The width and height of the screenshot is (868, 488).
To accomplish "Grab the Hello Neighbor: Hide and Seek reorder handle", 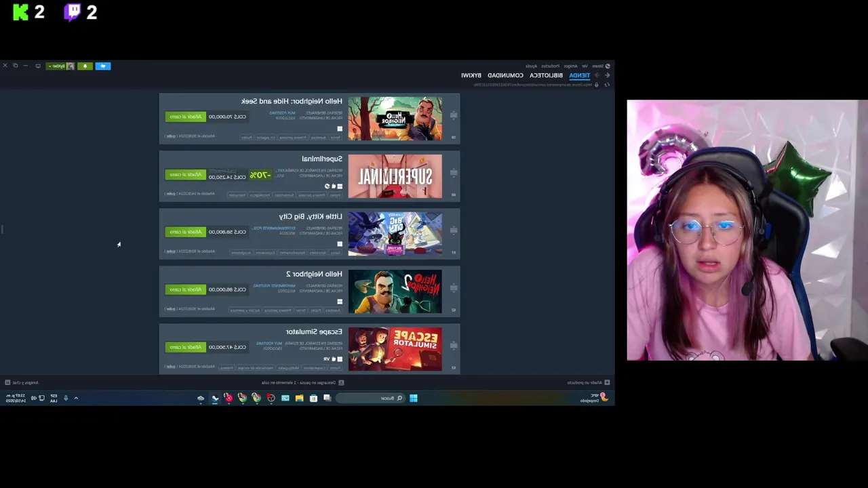I will point(453,116).
